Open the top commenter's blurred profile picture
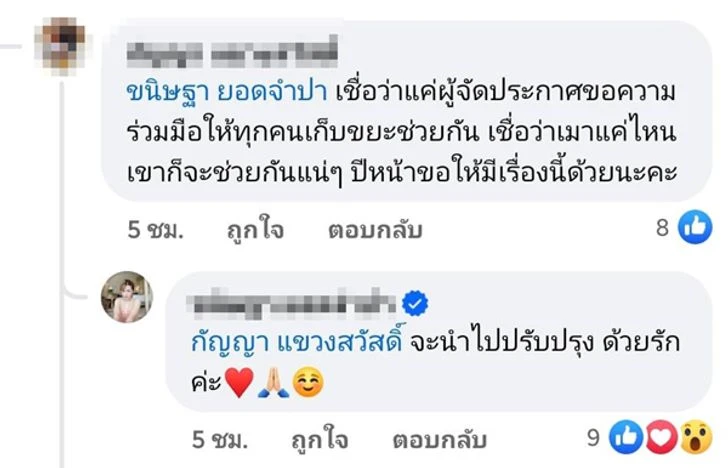The image size is (728, 468). click(63, 47)
